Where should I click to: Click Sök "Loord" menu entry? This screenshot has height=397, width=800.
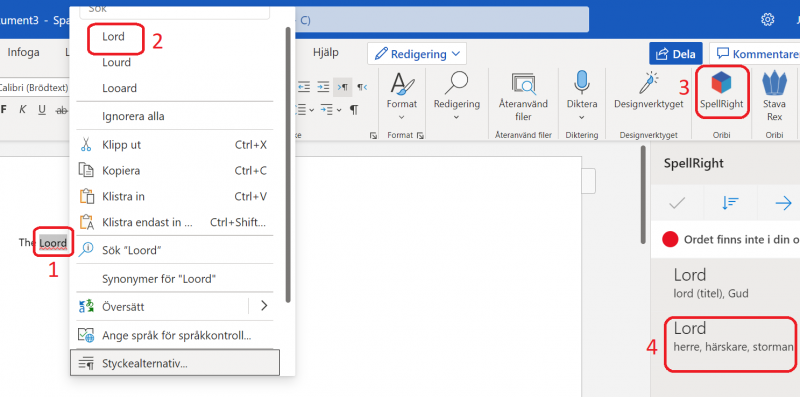pos(175,250)
